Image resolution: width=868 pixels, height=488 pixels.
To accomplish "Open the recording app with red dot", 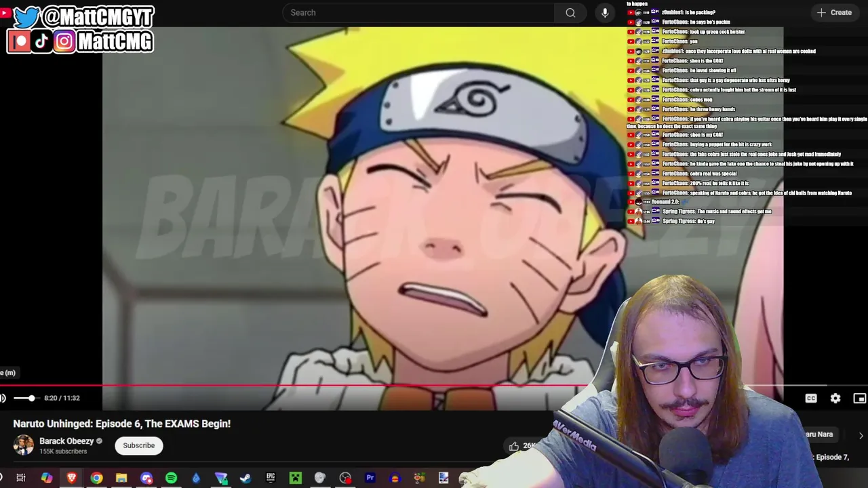I will click(345, 478).
